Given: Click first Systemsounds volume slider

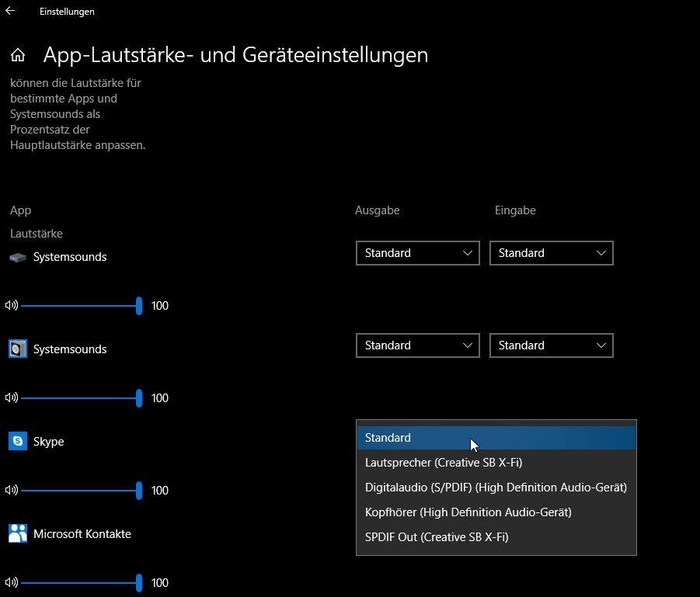Looking at the screenshot, I should pyautogui.click(x=82, y=306).
